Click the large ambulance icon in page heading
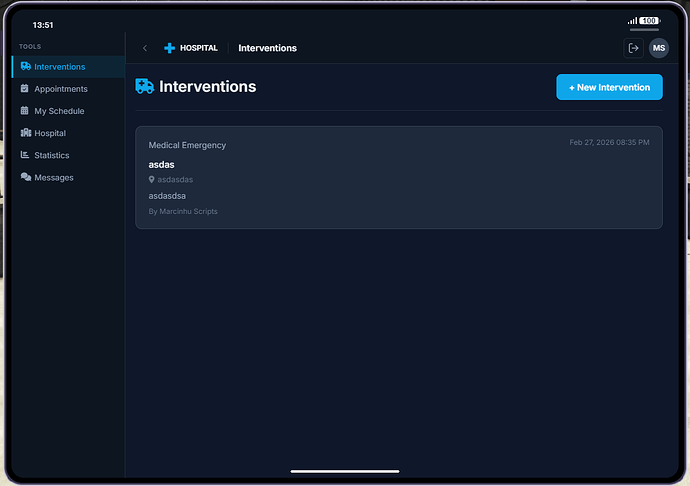 point(145,87)
